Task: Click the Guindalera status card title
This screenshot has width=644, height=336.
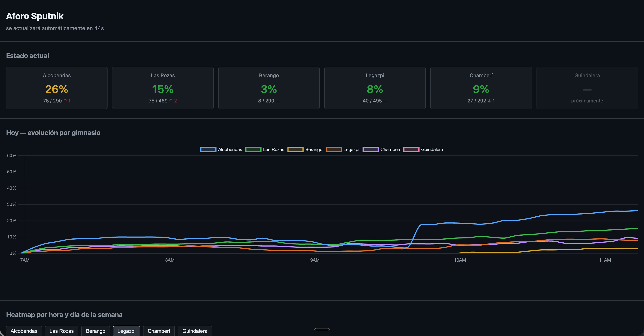Action: 587,76
